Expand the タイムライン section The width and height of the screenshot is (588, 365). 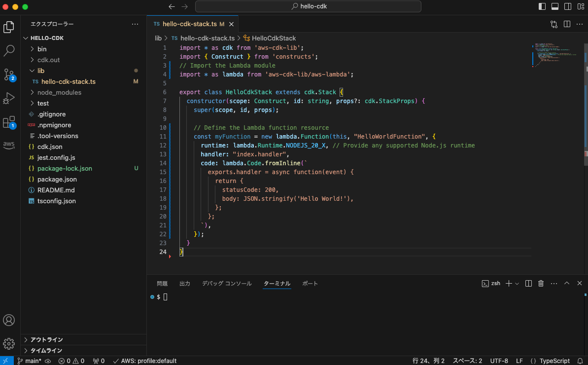coord(83,350)
